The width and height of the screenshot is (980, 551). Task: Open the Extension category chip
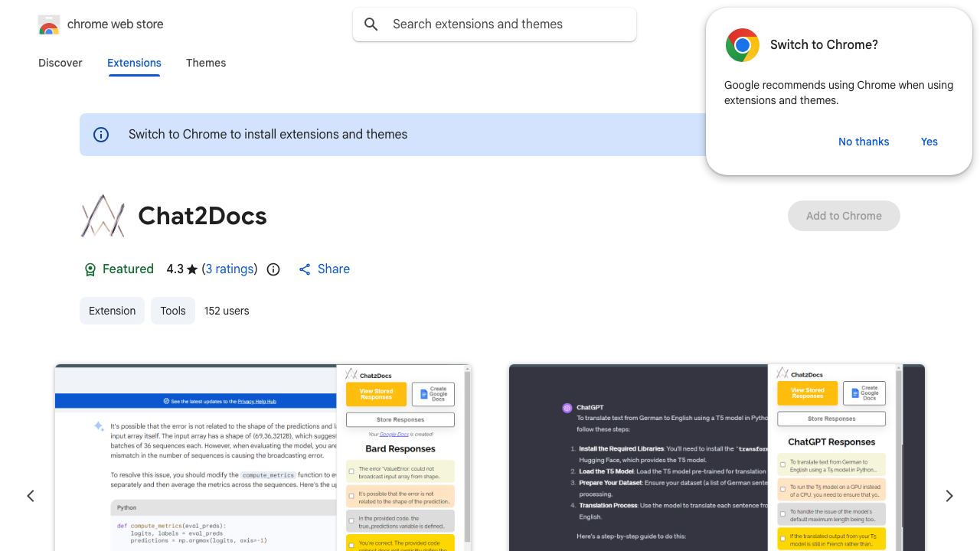(112, 311)
